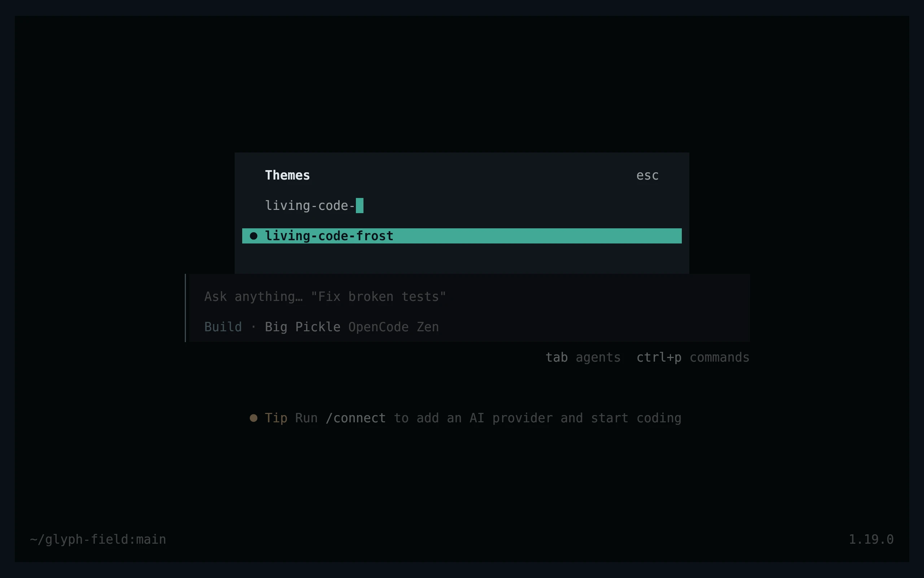Viewport: 924px width, 578px height.
Task: Click the ctrl+p commands shortcut hint
Action: pyautogui.click(x=693, y=357)
